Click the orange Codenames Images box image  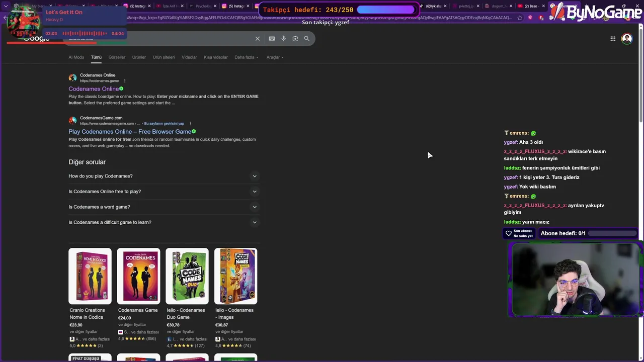235,276
